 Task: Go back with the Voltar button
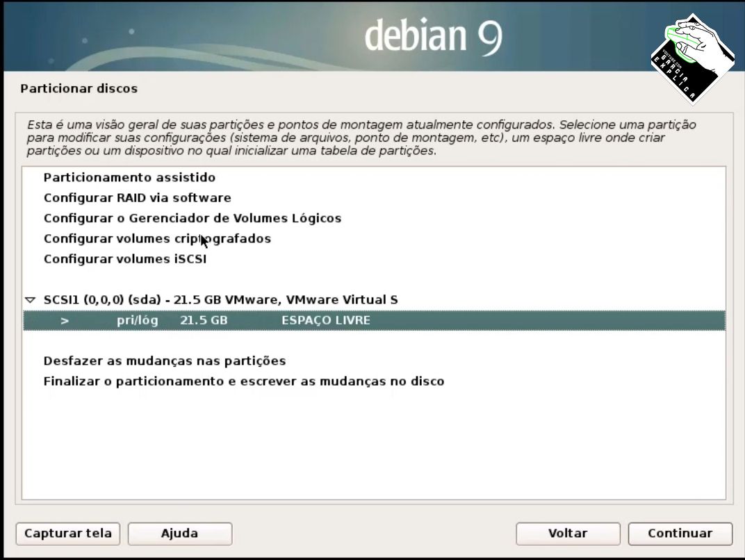[568, 534]
